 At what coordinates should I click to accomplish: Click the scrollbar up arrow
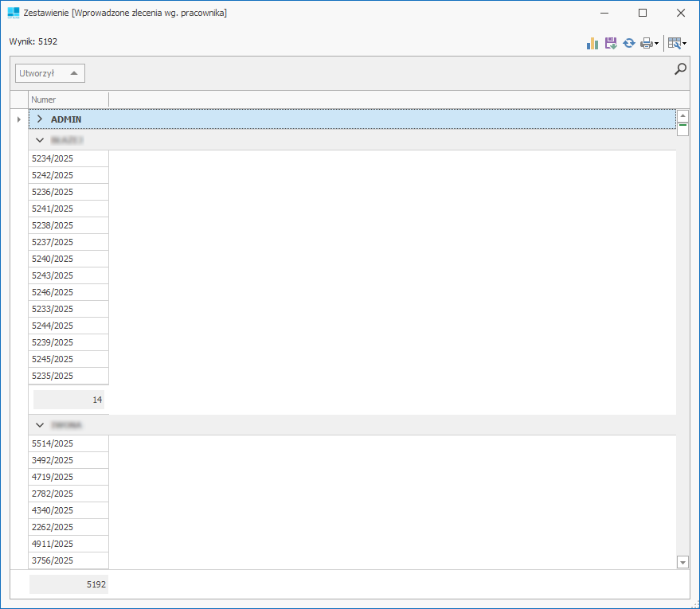682,116
